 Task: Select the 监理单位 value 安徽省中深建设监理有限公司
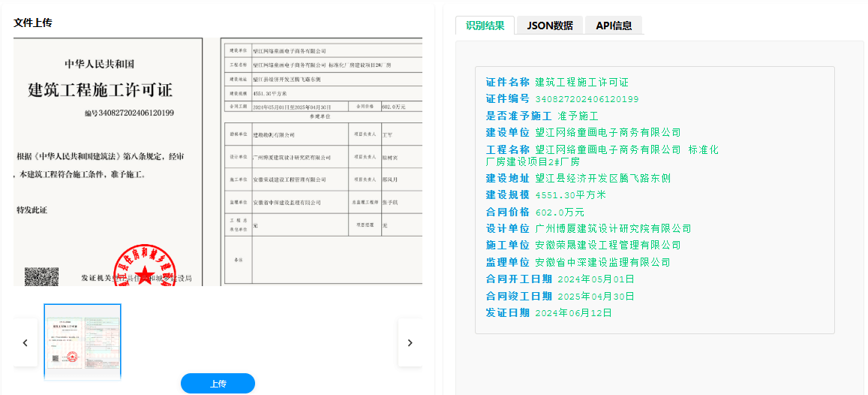603,262
